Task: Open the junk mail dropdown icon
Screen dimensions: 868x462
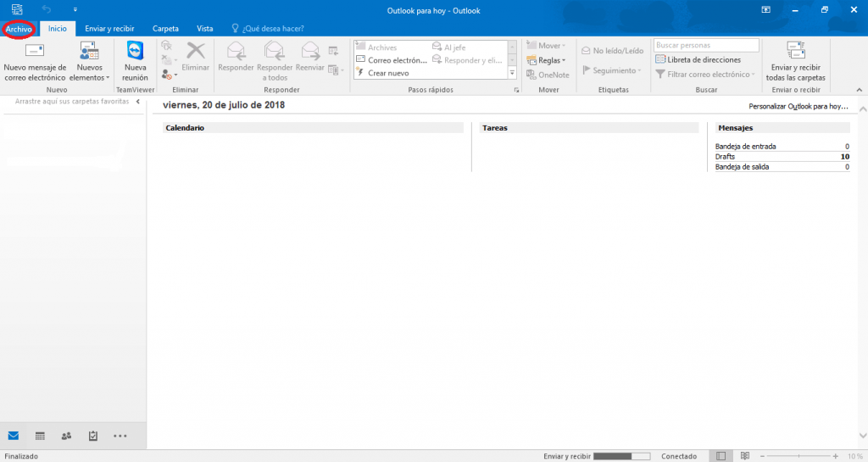Action: [169, 74]
